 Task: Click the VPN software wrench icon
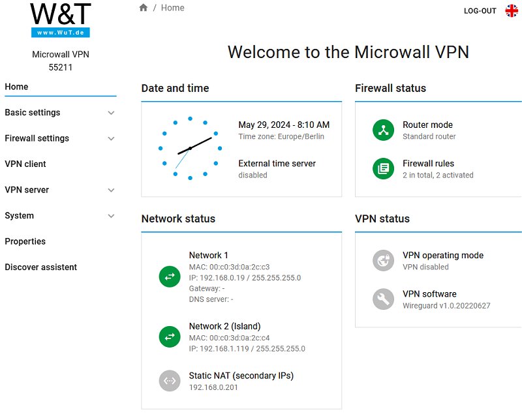(383, 299)
